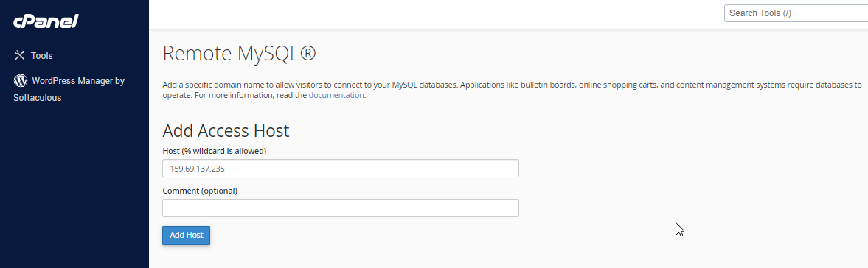Click the registered trademark symbol after MySQL
The height and width of the screenshot is (268, 868).
(308, 54)
